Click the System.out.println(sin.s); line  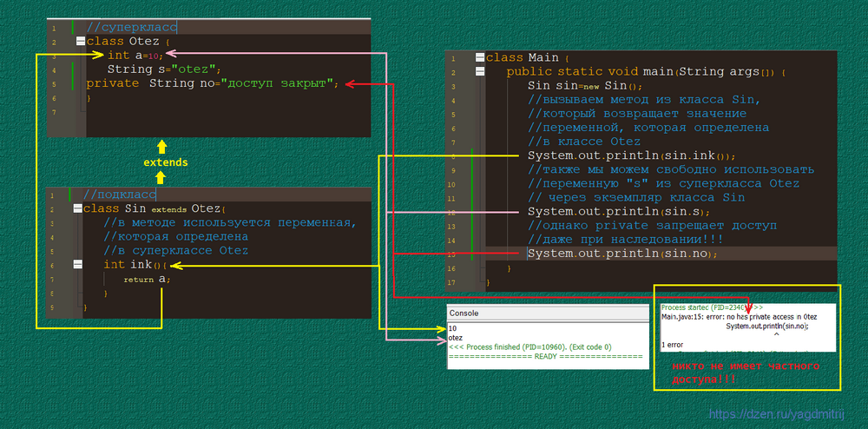[618, 212]
